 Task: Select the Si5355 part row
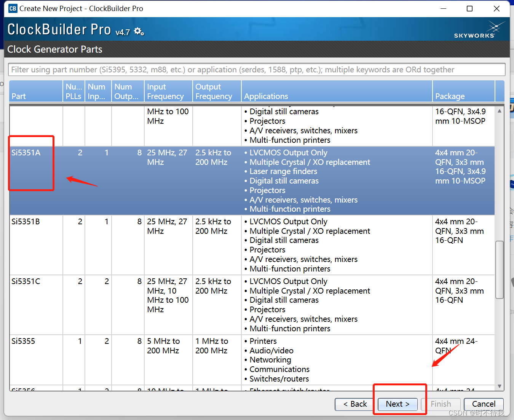coord(252,360)
